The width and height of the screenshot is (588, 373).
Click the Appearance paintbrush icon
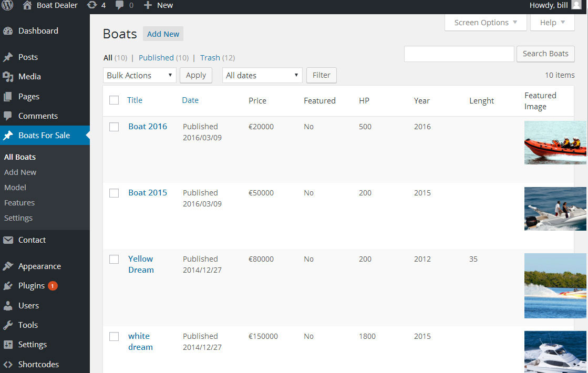[9, 266]
